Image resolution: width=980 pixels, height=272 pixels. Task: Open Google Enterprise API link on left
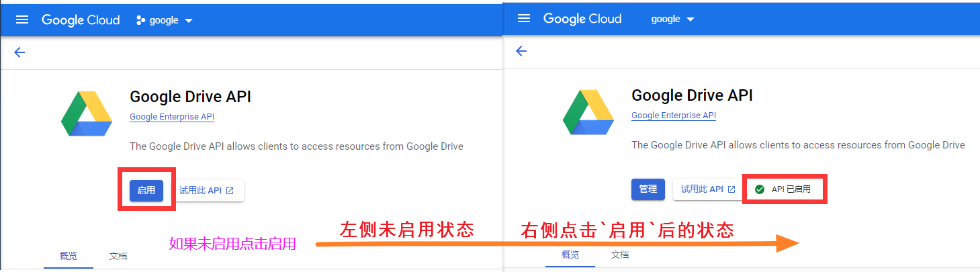[x=172, y=117]
